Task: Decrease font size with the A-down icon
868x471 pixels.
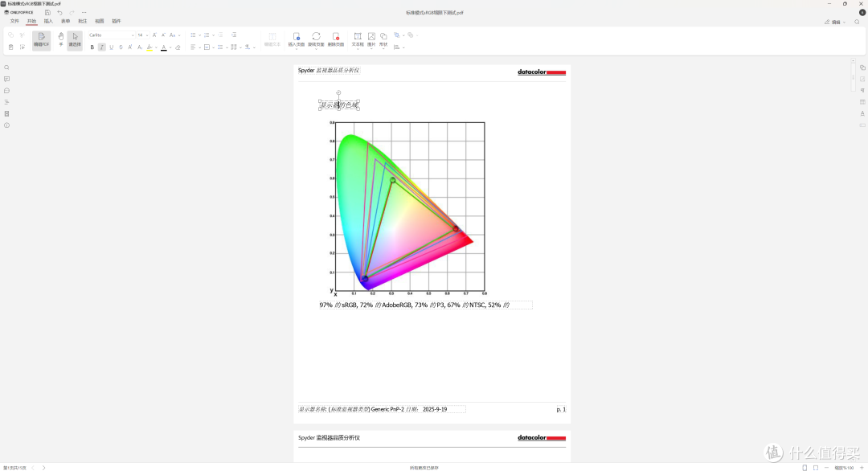Action: tap(163, 35)
